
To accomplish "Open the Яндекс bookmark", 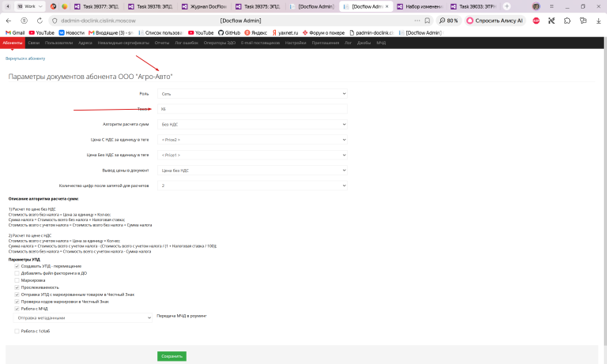I will tap(256, 33).
